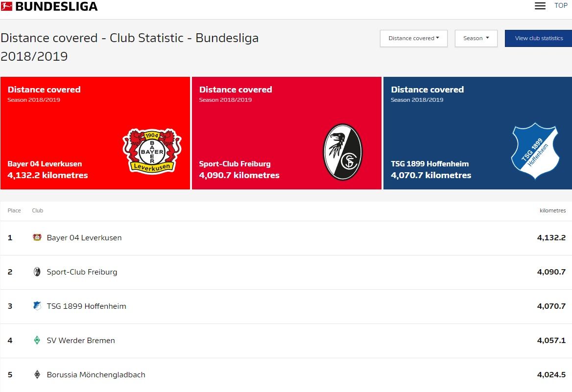This screenshot has height=392, width=572.
Task: Click the Bundesliga logo in the header
Action: tap(49, 6)
